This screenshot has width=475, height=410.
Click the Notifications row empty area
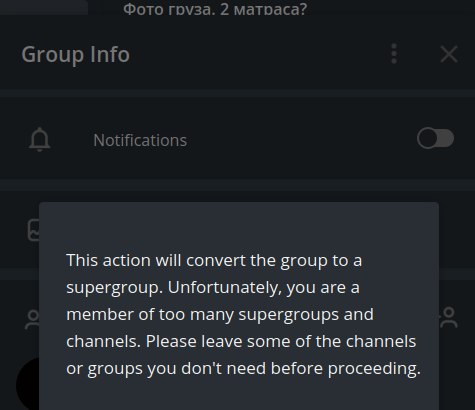pos(300,139)
